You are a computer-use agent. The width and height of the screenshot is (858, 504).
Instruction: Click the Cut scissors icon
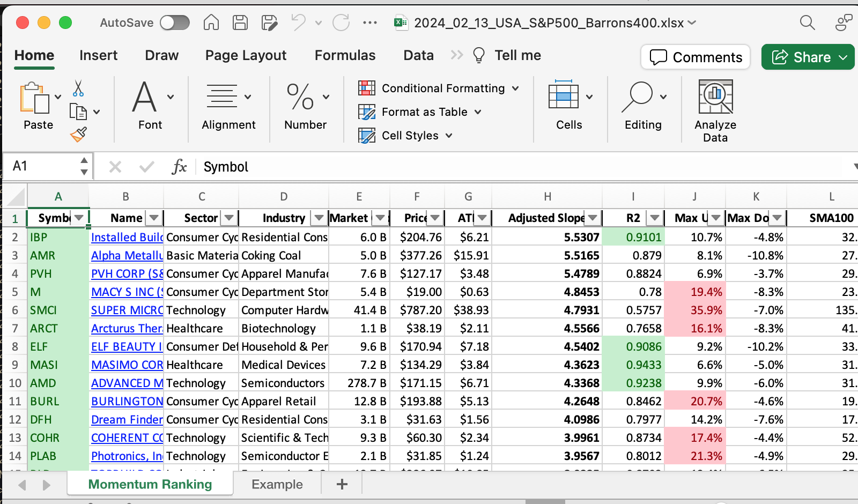click(78, 88)
